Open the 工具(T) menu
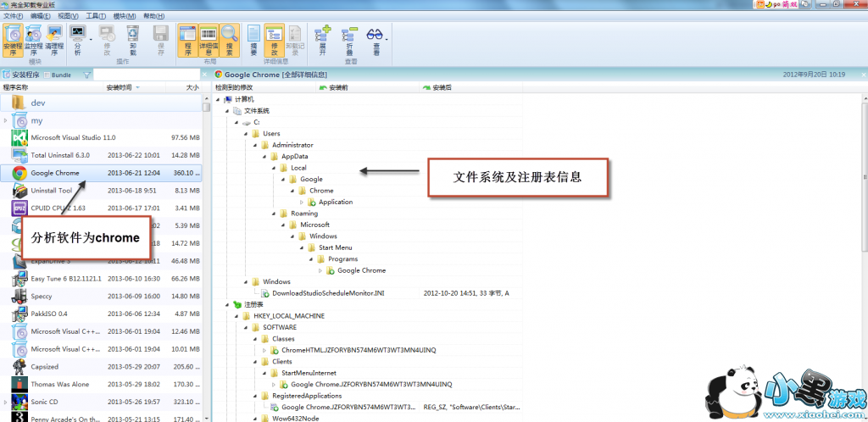This screenshot has width=868, height=422. click(x=96, y=15)
